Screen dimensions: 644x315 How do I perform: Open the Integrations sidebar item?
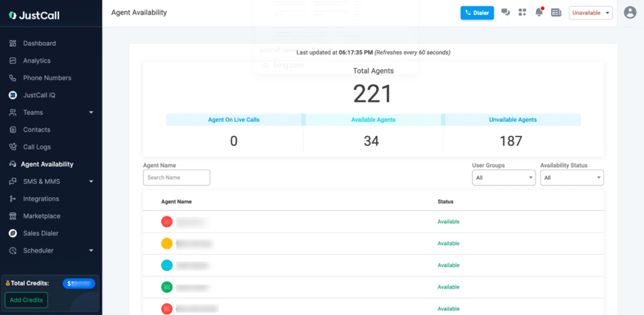pos(41,199)
